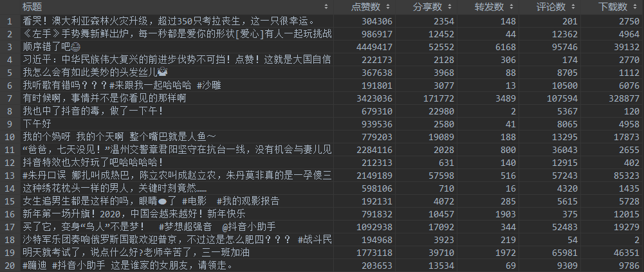Viewport: 644px width, 272px height.
Task: Click likes value 986917
Action: (x=376, y=34)
